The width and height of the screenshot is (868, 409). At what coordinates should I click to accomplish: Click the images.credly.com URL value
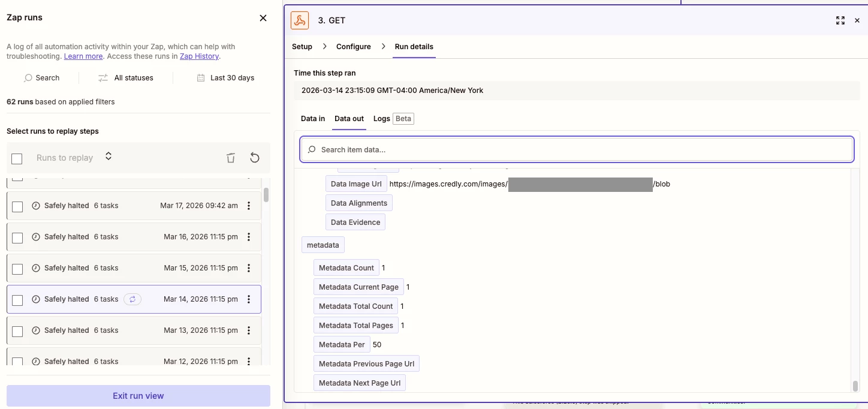pos(530,184)
